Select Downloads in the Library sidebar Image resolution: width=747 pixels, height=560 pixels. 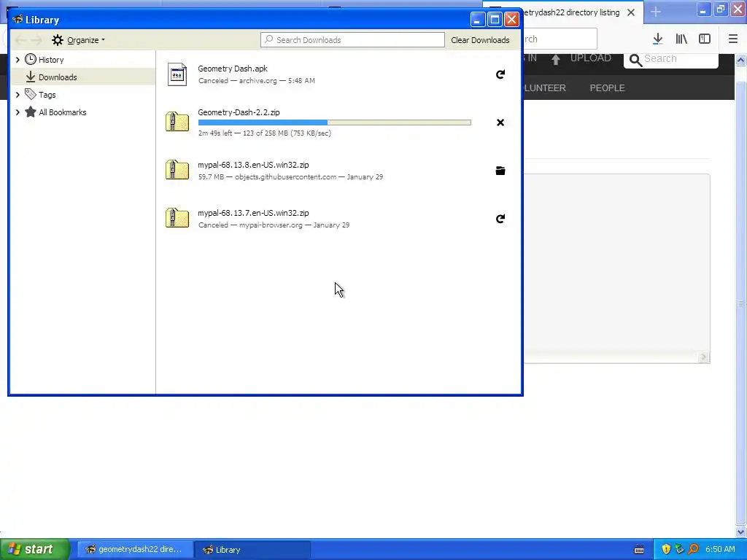point(83,77)
